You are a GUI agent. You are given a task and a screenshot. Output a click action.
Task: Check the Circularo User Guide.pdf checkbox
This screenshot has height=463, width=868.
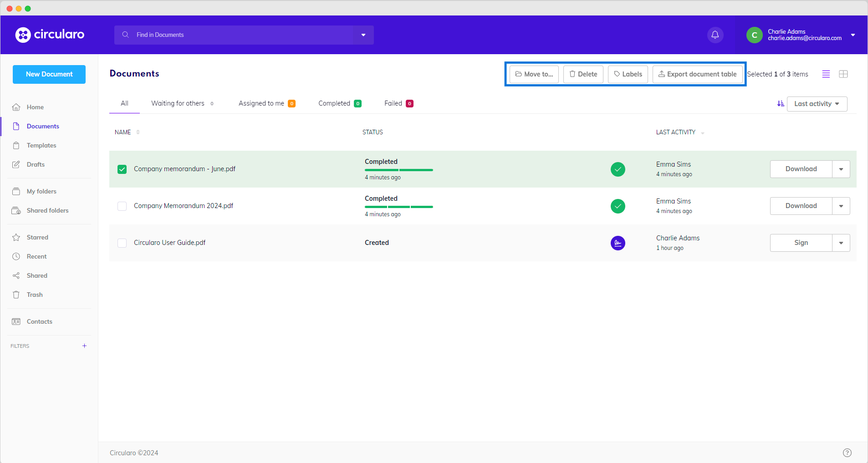point(122,243)
